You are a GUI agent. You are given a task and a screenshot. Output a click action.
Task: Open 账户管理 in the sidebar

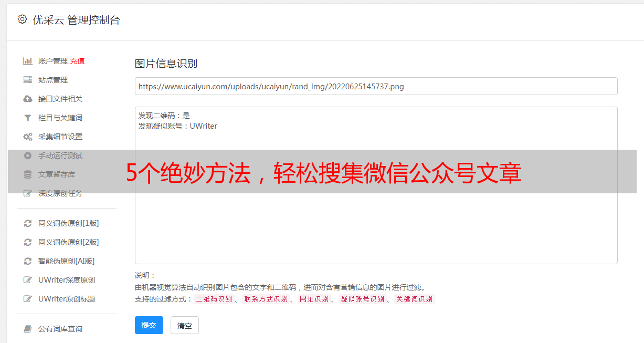tap(53, 61)
